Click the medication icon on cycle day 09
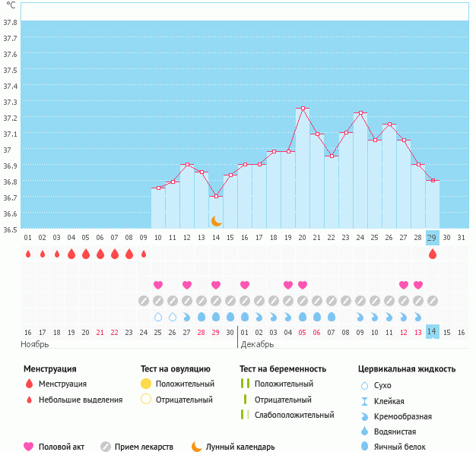 (x=144, y=301)
